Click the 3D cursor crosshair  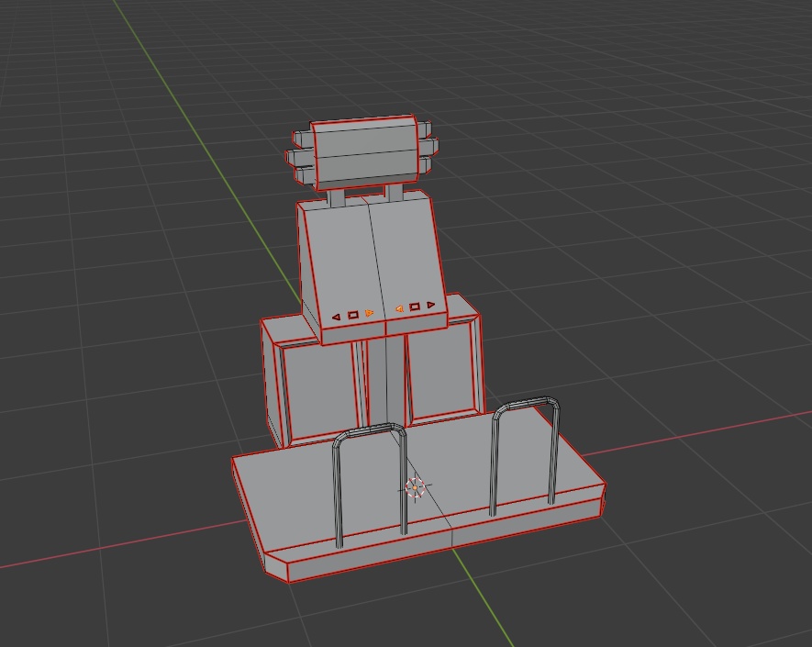(415, 487)
